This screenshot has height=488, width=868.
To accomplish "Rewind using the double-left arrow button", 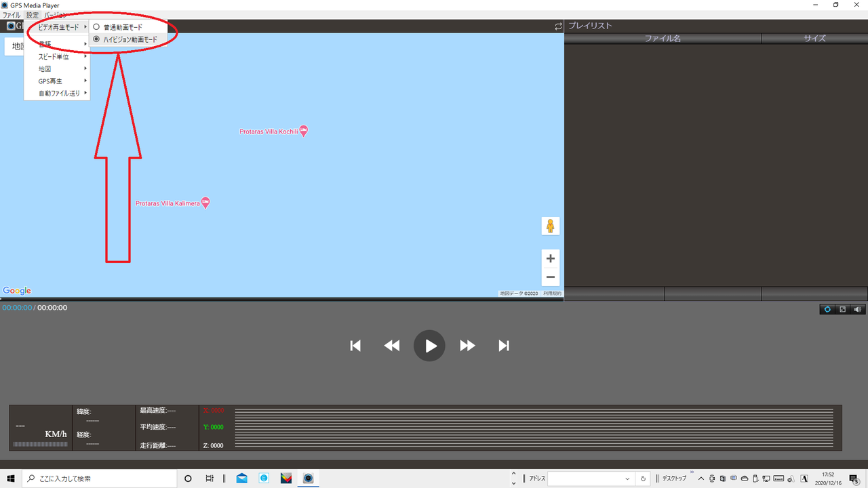I will pyautogui.click(x=392, y=346).
